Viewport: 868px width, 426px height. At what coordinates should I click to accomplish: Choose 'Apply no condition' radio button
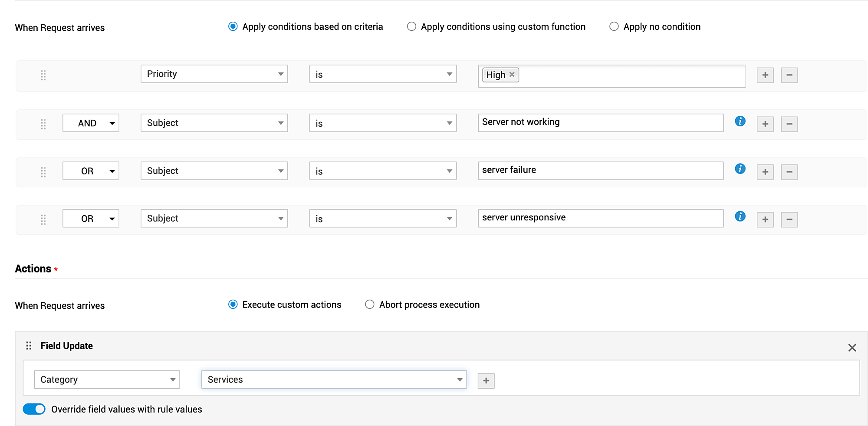click(614, 26)
